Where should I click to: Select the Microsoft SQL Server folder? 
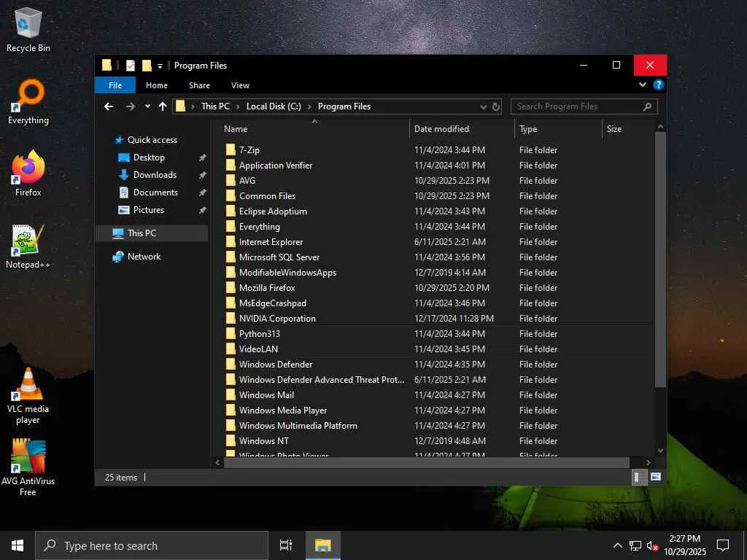click(279, 257)
